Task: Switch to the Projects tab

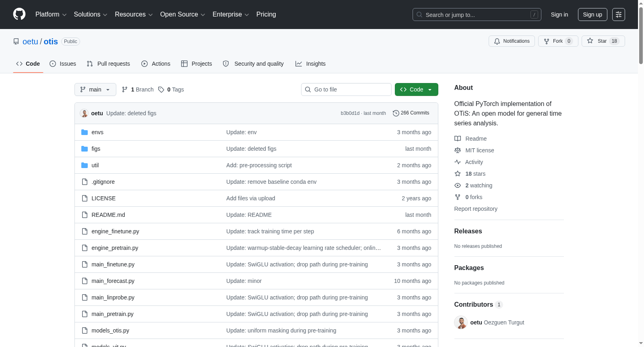Action: [196, 64]
